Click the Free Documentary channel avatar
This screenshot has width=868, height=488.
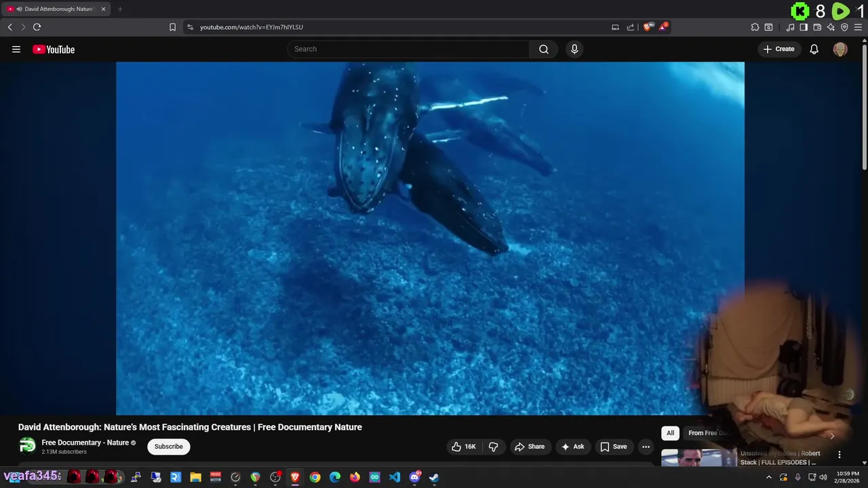point(27,445)
